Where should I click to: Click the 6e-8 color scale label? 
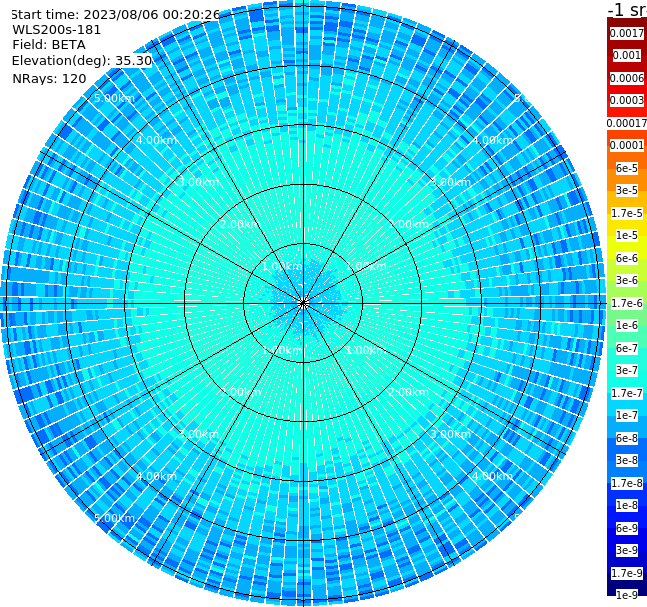click(x=627, y=438)
